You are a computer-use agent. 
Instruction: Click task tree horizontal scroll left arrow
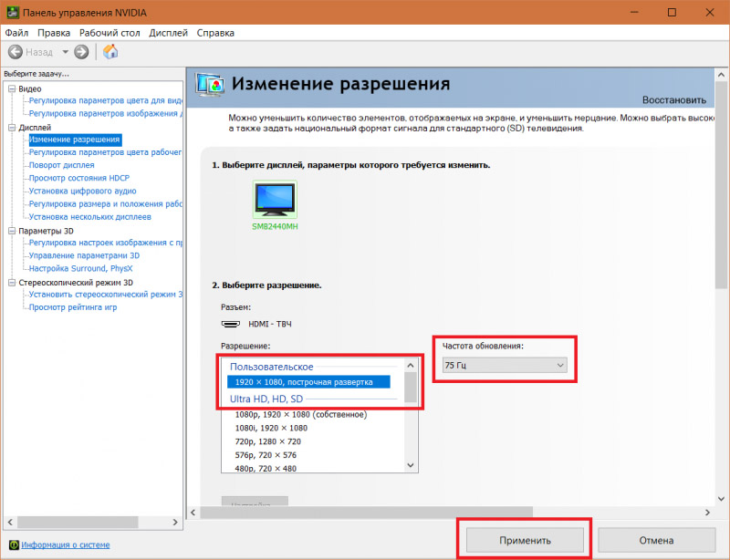[x=10, y=523]
